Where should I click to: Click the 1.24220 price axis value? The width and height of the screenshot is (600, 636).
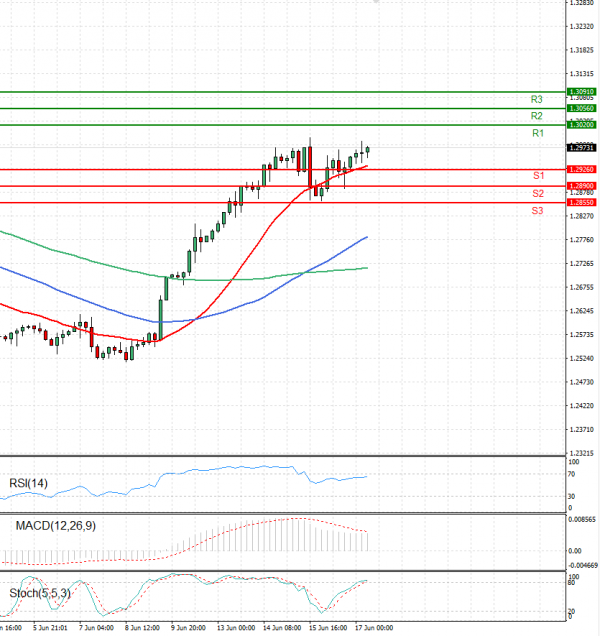pyautogui.click(x=581, y=406)
